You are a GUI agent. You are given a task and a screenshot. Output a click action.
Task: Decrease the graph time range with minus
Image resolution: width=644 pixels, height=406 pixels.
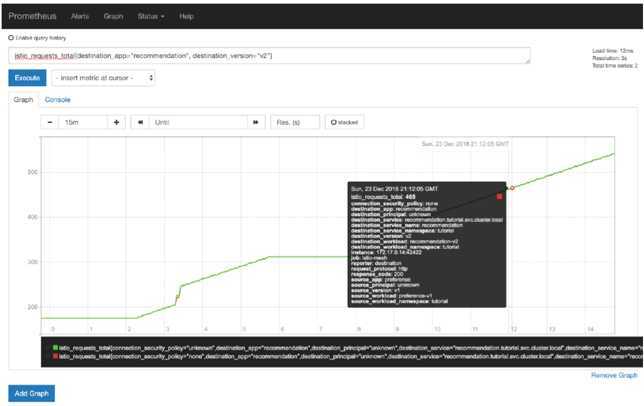50,122
